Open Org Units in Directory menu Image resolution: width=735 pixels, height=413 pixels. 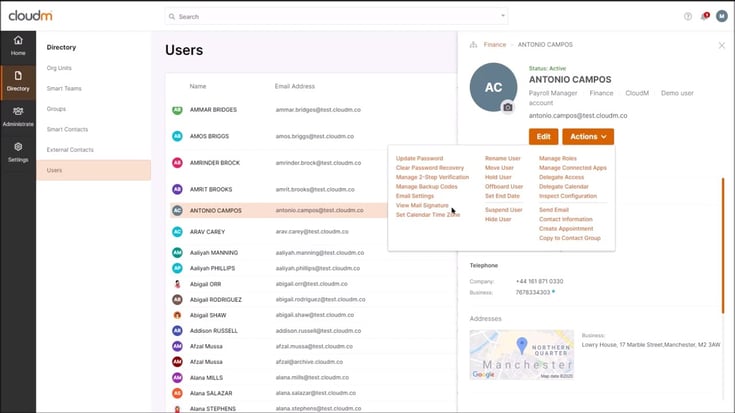click(59, 68)
